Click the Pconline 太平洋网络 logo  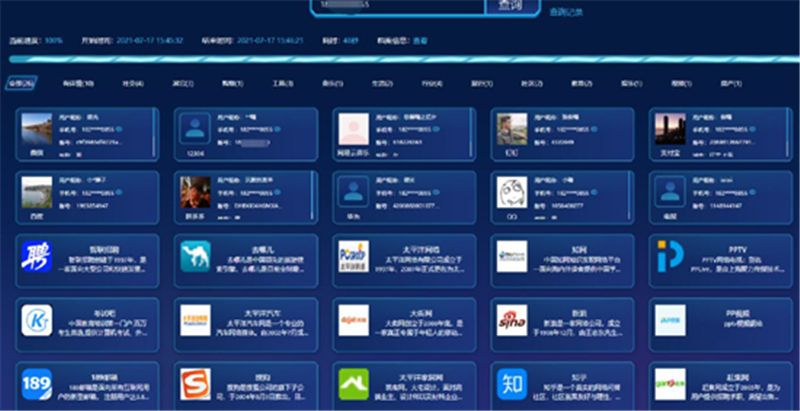(354, 257)
